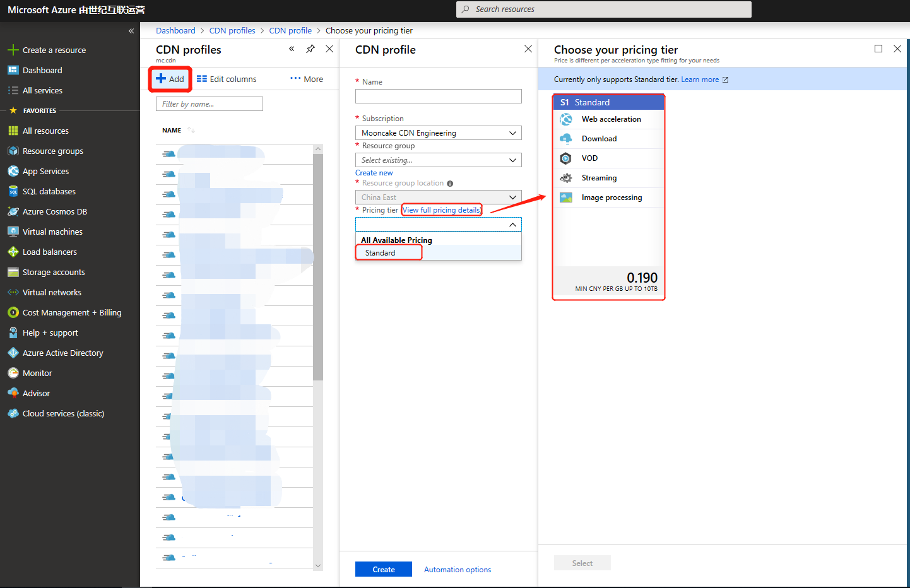
Task: Click the disabled Select button
Action: point(582,563)
